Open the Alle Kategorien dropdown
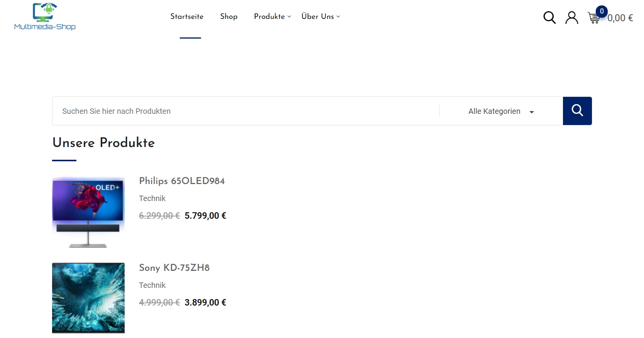 click(x=501, y=111)
